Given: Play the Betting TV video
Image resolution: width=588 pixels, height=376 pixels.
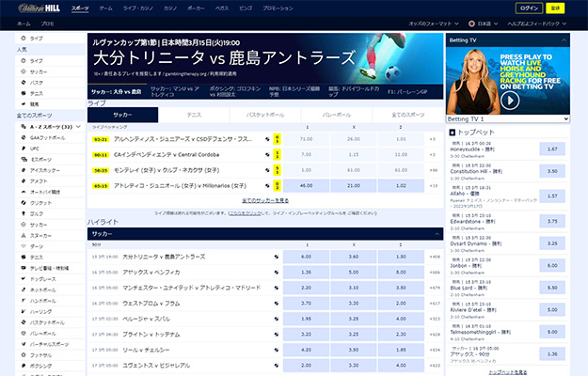Looking at the screenshot, I should [510, 100].
